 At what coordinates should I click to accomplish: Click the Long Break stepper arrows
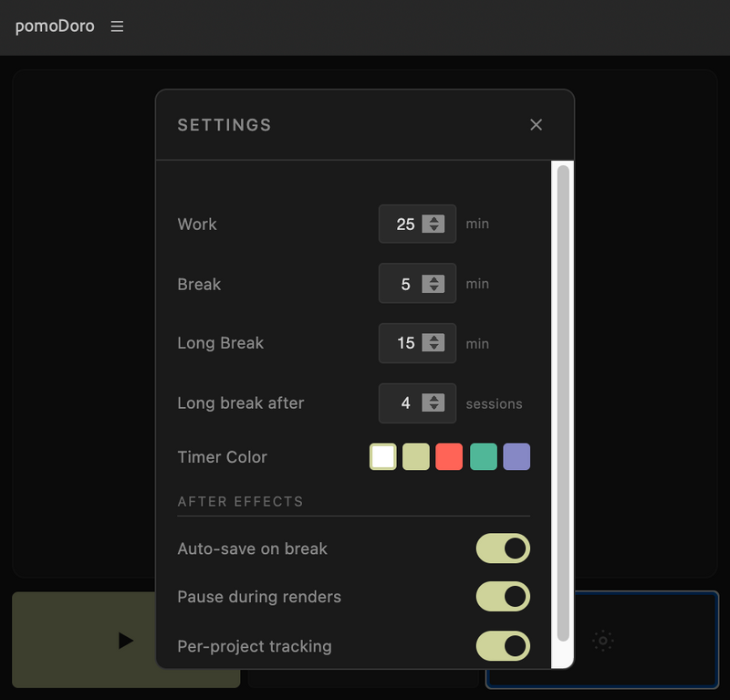point(433,343)
